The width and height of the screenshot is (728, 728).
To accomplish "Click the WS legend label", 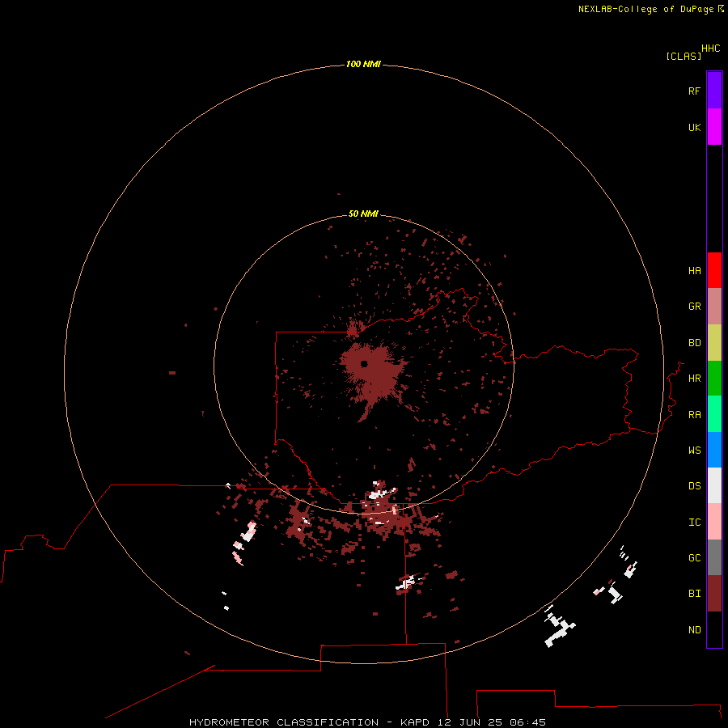I will tap(694, 451).
